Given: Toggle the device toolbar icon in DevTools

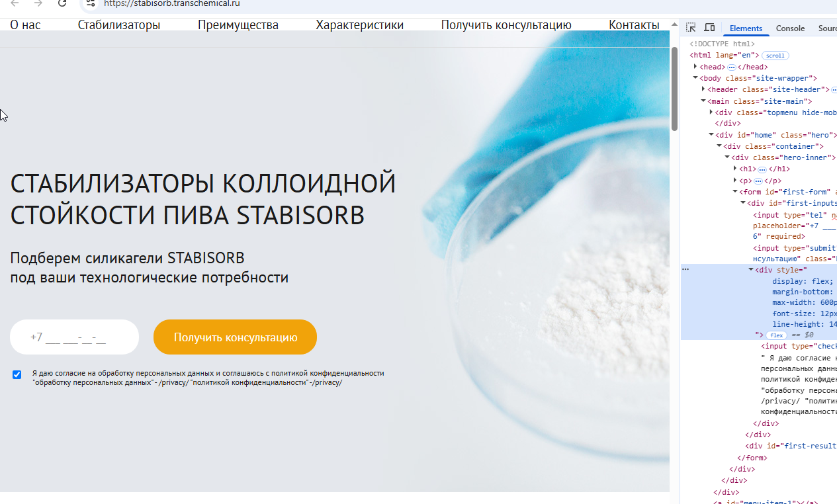Looking at the screenshot, I should pyautogui.click(x=709, y=28).
